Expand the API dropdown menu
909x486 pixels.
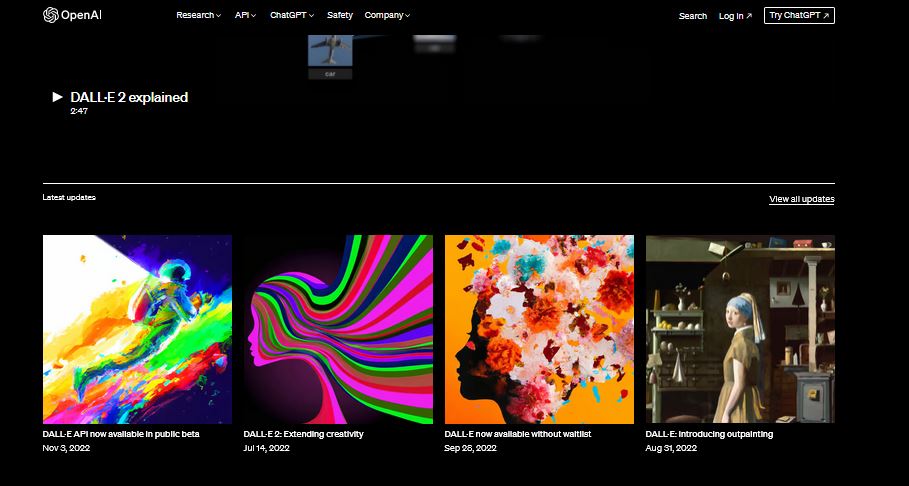(x=245, y=16)
